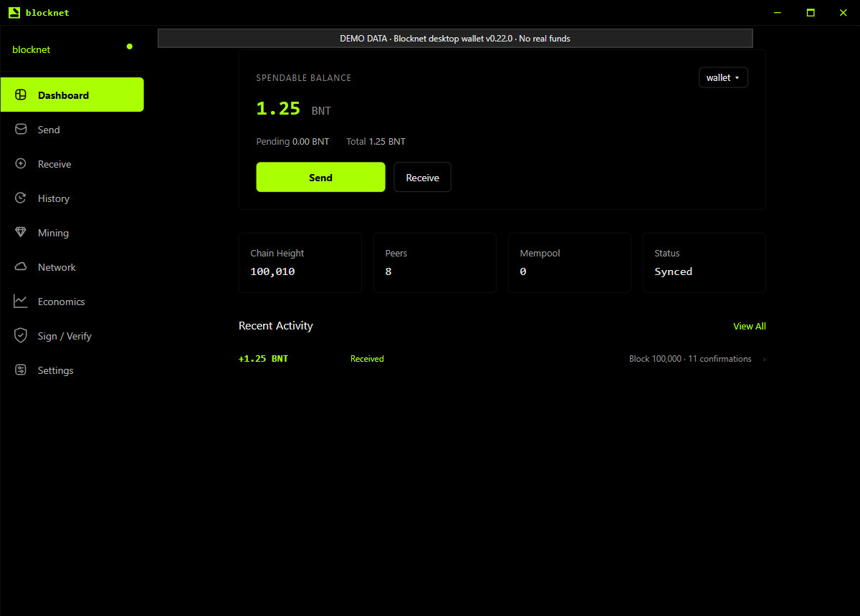Click the Block 100,000 confirmations text
This screenshot has width=860, height=616.
(x=690, y=359)
